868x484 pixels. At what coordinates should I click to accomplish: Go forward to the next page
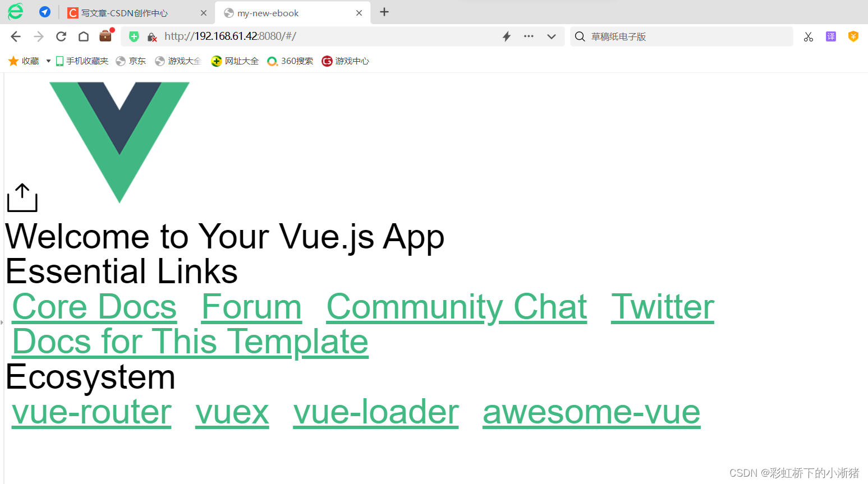pyautogui.click(x=39, y=36)
